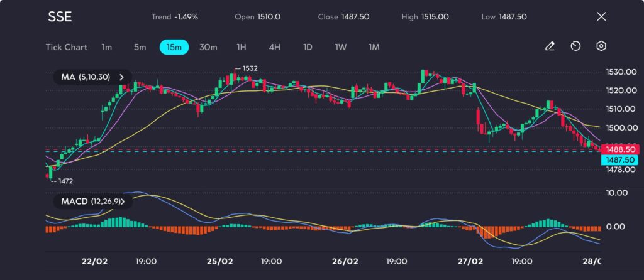Image resolution: width=644 pixels, height=280 pixels.
Task: Open the pencil drawing tool
Action: click(x=550, y=46)
